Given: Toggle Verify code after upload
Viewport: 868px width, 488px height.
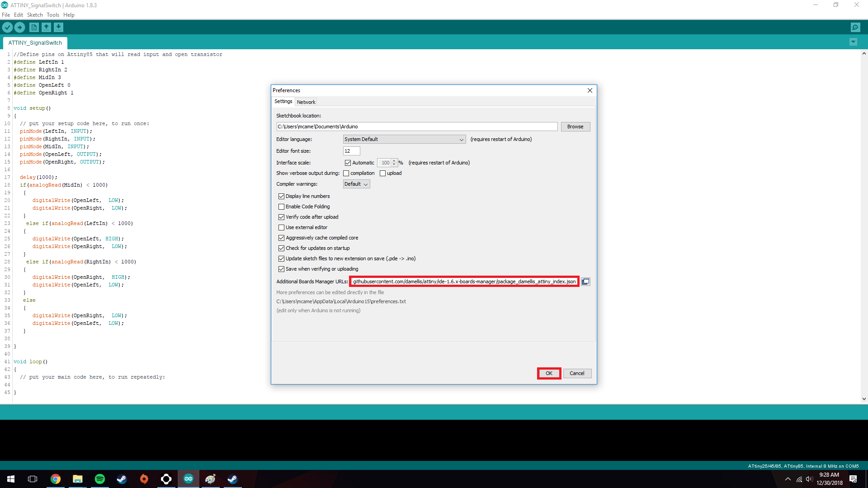Looking at the screenshot, I should pos(281,217).
